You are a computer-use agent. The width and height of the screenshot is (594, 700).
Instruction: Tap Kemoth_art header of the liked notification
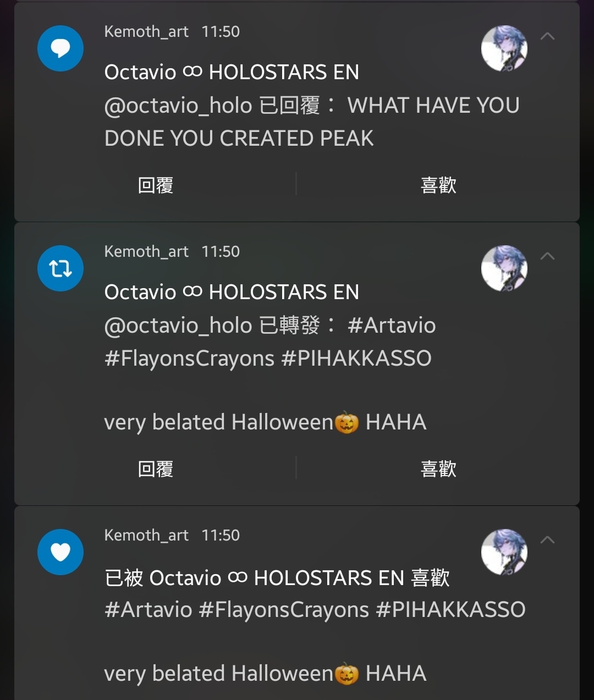click(146, 535)
